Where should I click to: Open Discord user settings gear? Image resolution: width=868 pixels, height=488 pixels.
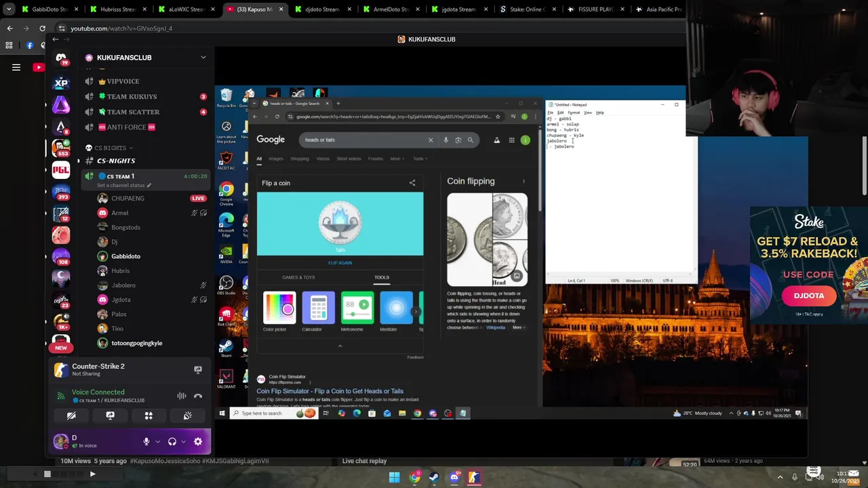pyautogui.click(x=198, y=442)
